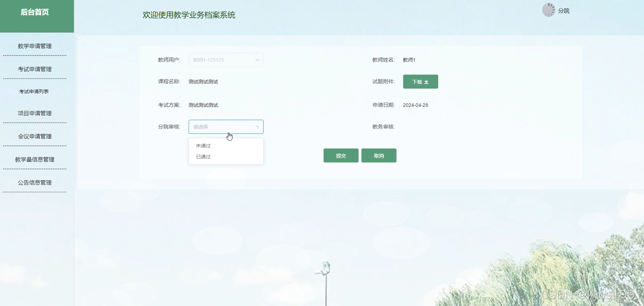
Task: Click the 教师用户 dropdown showing 教师1-123123
Action: [226, 60]
